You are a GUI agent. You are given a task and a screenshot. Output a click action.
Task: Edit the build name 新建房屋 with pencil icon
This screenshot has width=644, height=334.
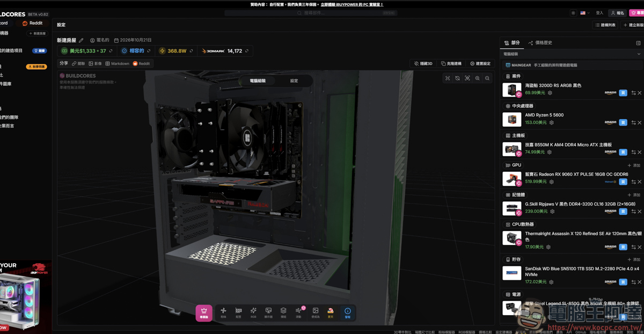[x=82, y=40]
